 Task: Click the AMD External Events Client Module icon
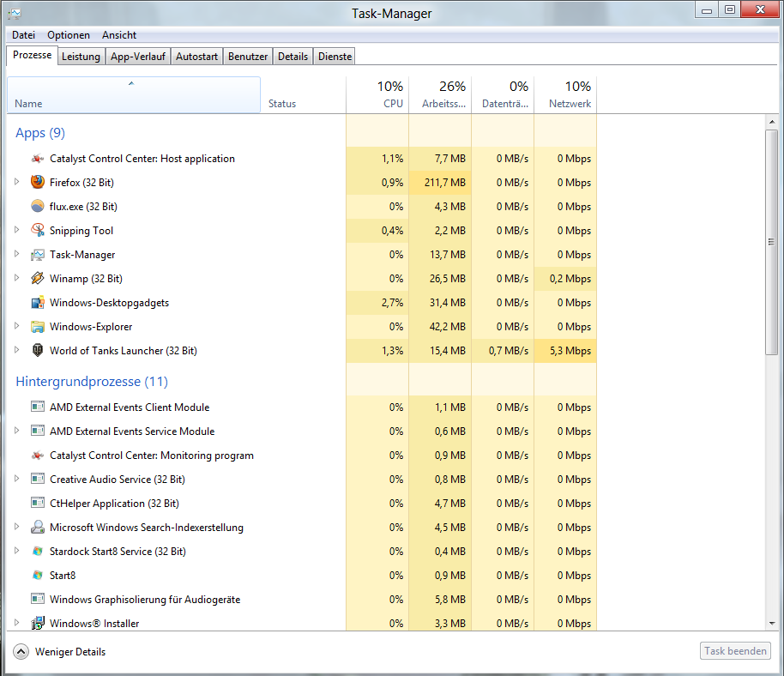(x=38, y=407)
